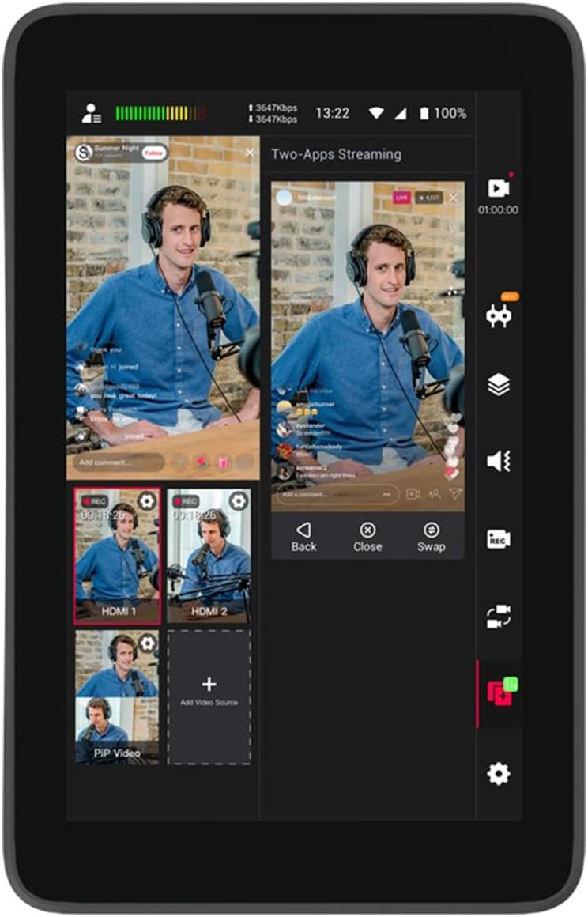Open gear settings on PiP Video thumbnail
This screenshot has height=917, width=588.
(x=147, y=643)
